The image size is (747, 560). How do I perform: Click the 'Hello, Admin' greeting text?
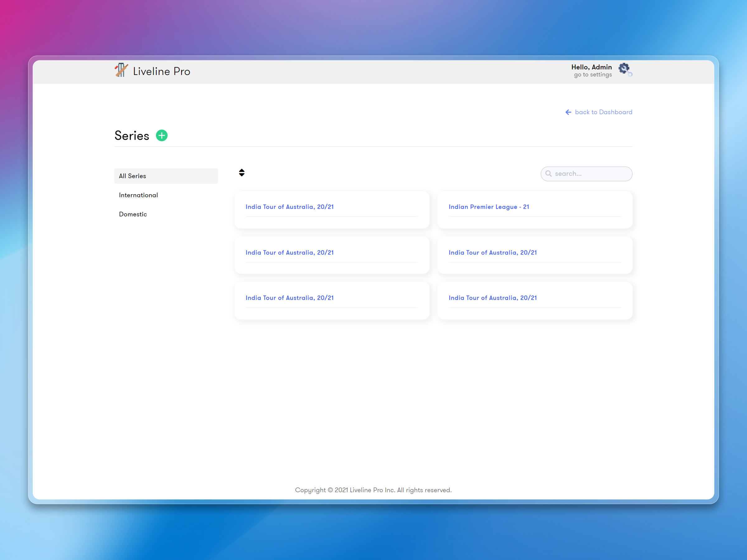(x=592, y=67)
